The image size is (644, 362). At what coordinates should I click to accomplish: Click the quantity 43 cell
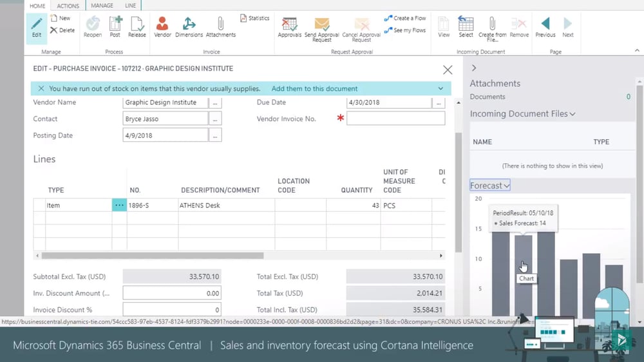(353, 205)
